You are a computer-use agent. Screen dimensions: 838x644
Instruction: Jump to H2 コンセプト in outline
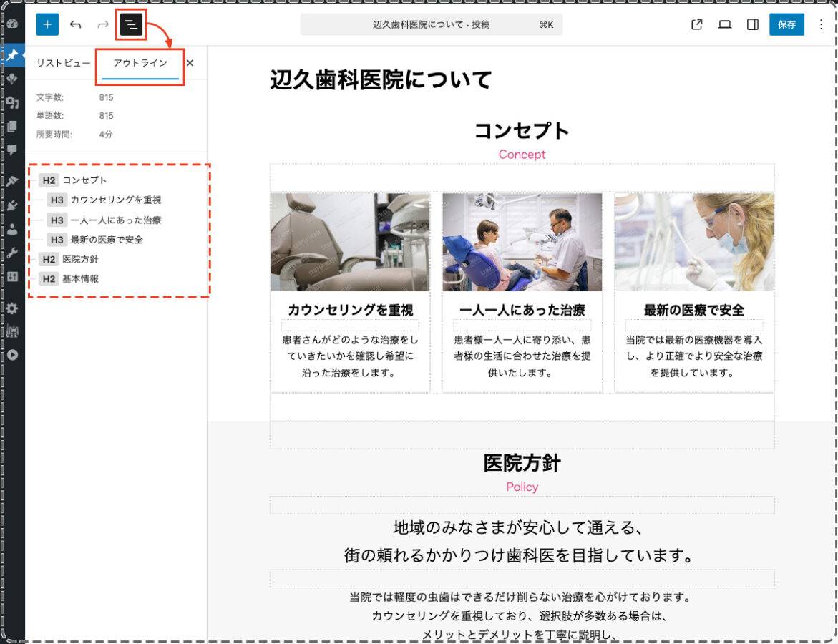coord(84,180)
